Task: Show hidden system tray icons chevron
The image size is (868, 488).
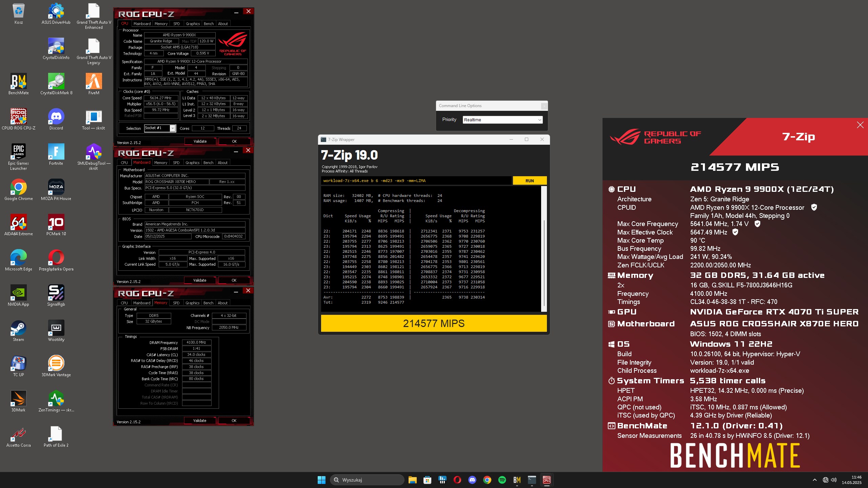Action: click(814, 480)
